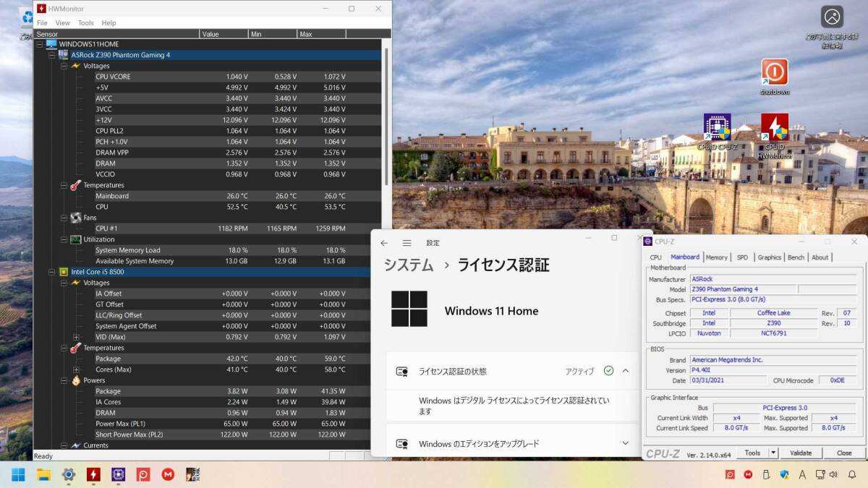
Task: Collapse the Fans group
Action: [x=64, y=218]
